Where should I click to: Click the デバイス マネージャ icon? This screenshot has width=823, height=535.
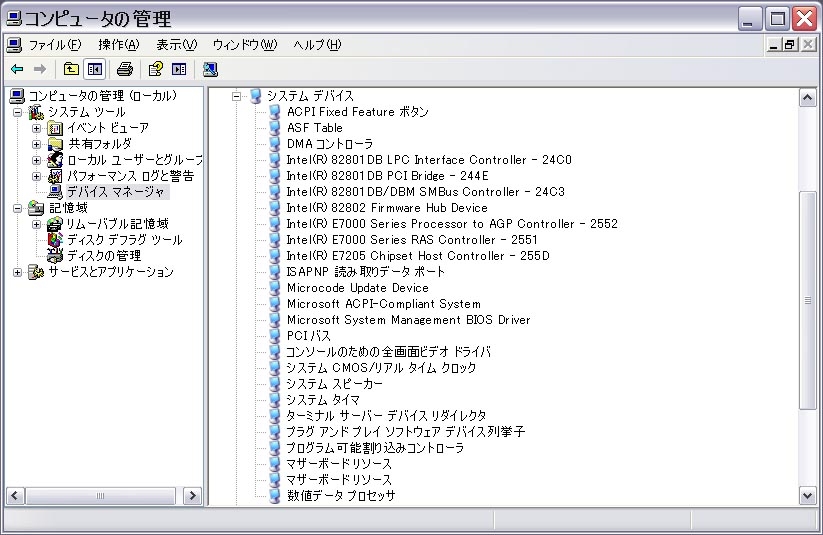tap(55, 192)
